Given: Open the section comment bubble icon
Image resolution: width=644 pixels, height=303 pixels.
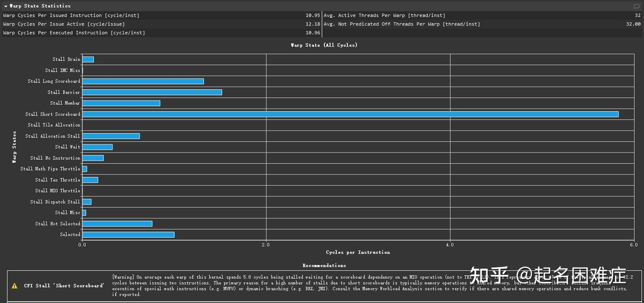Looking at the screenshot, I should [636, 6].
